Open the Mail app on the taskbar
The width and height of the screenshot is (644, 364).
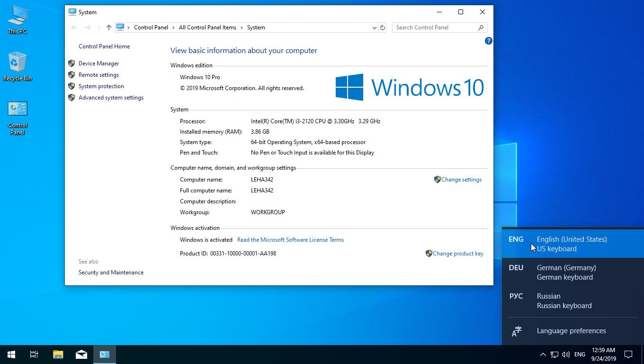(81, 354)
